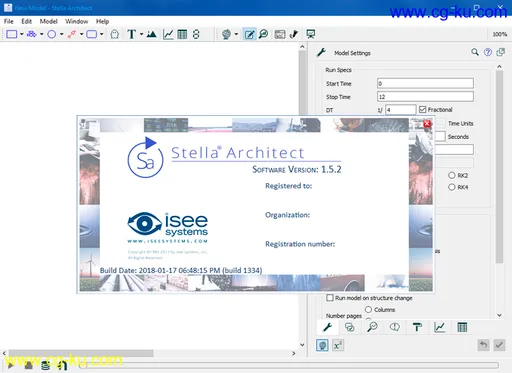Switch to the wrench settings panel tab

[x=327, y=327]
